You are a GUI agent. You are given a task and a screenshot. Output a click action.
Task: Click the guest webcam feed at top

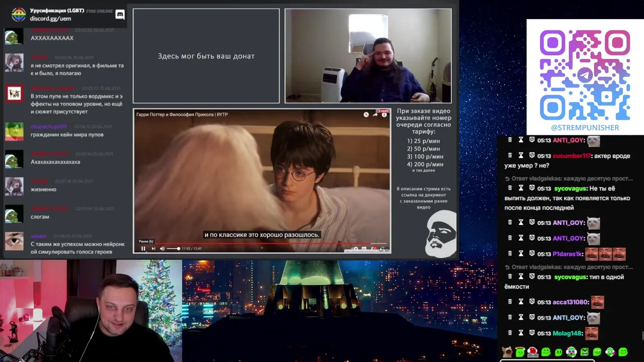click(x=368, y=56)
